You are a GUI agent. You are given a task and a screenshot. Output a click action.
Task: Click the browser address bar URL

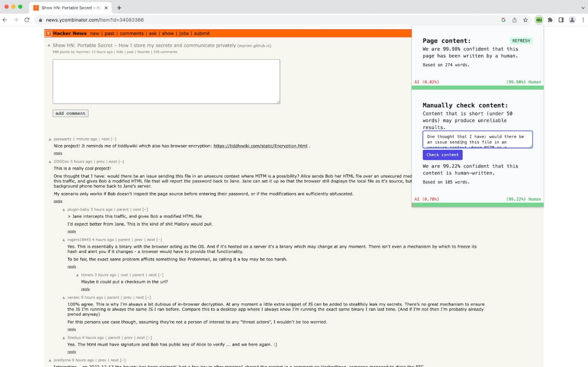95,20
